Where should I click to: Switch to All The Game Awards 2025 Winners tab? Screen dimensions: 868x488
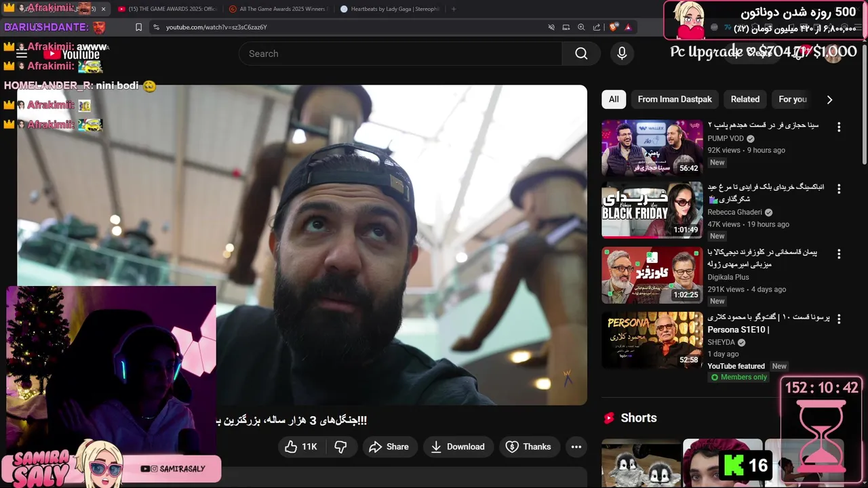(x=278, y=9)
